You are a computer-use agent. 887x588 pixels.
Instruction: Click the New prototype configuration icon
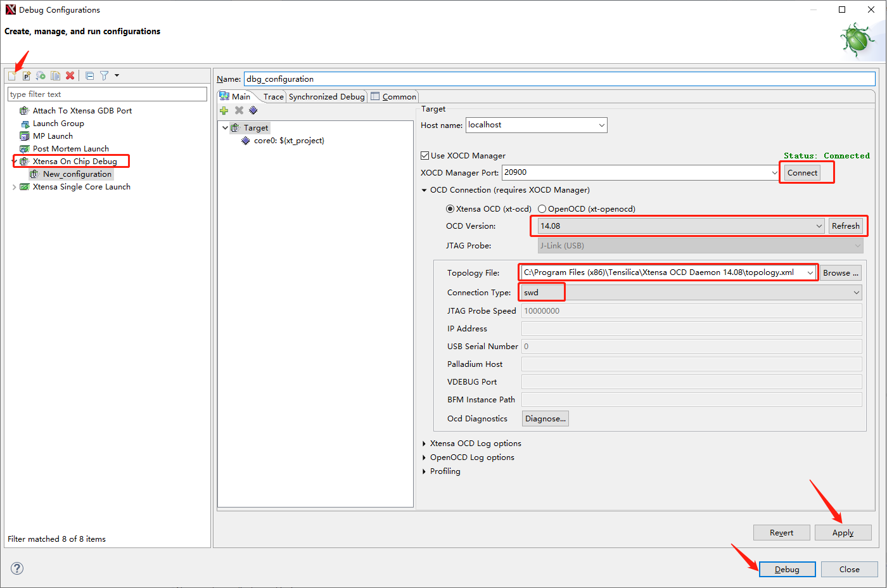[27, 76]
